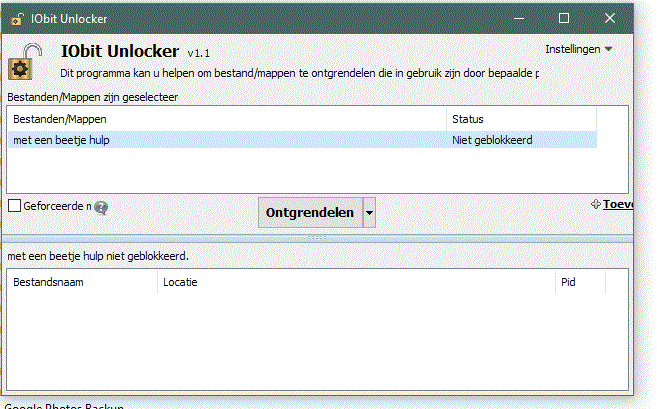Image resolution: width=657 pixels, height=409 pixels.
Task: Click the Pid column header
Action: (x=580, y=282)
